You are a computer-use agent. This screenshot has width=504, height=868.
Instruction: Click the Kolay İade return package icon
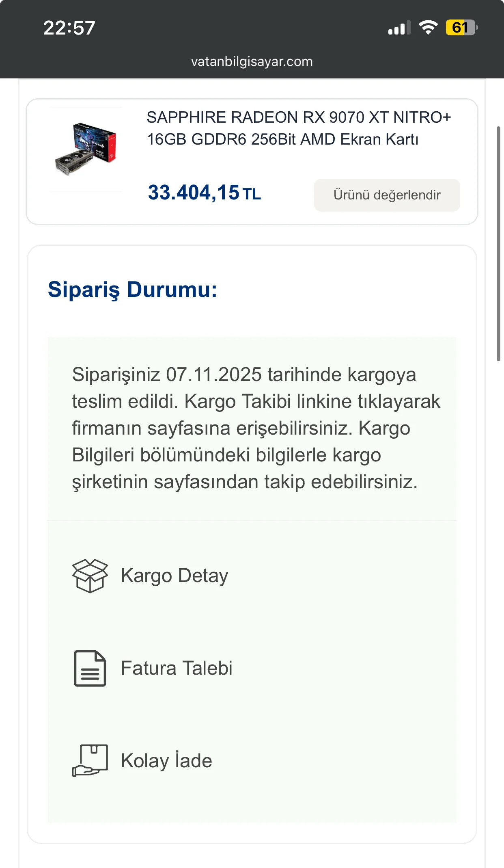pos(90,760)
